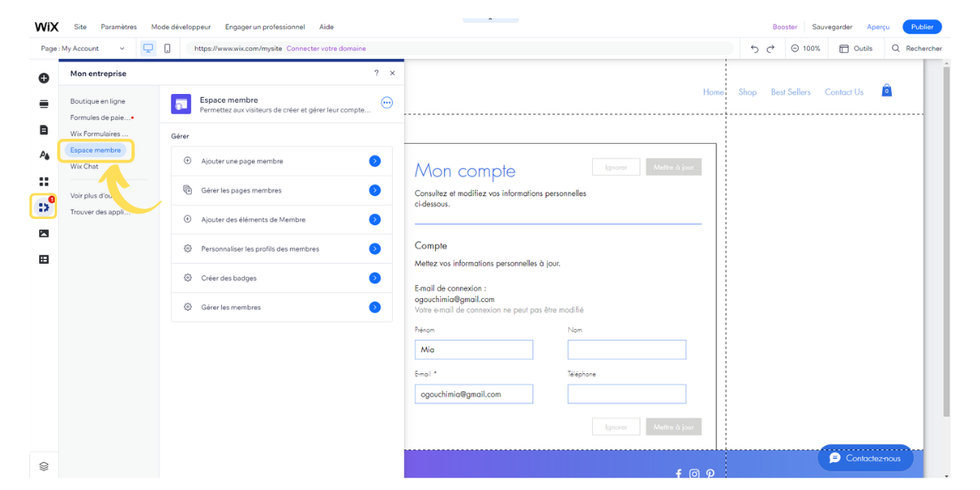
Task: Expand the Page: My Account dropdown
Action: [83, 48]
